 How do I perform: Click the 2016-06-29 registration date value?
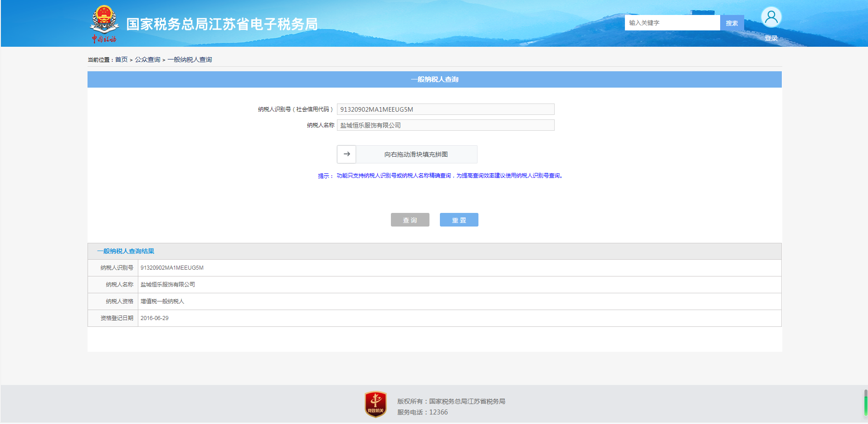tap(154, 318)
